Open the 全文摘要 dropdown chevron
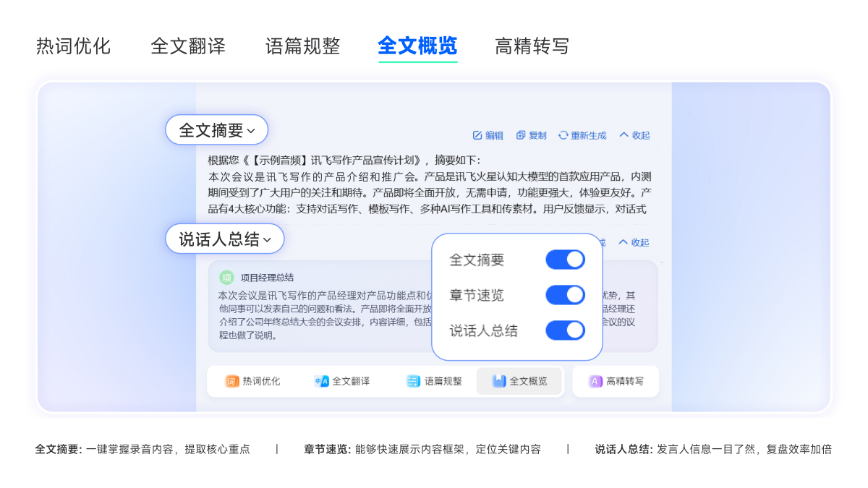The image size is (868, 488). [x=252, y=129]
